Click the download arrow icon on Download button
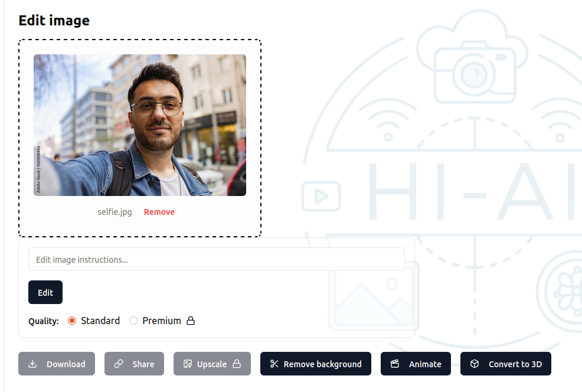 click(34, 364)
